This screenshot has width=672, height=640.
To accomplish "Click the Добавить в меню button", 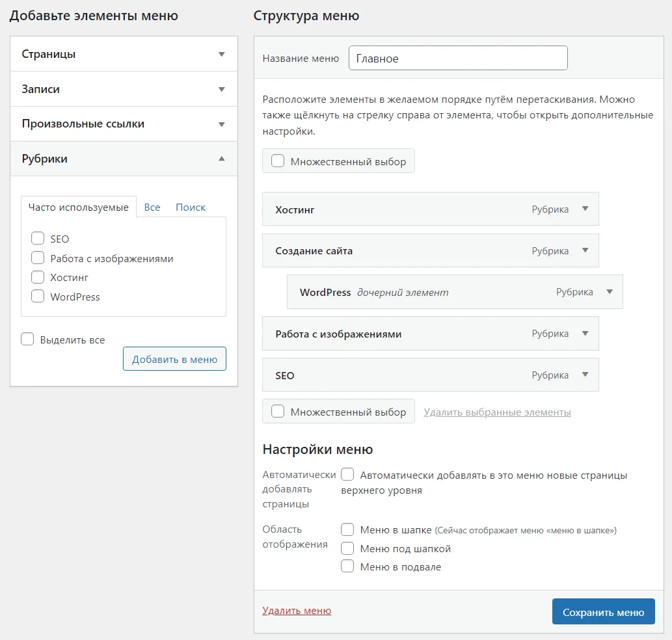I will (174, 359).
